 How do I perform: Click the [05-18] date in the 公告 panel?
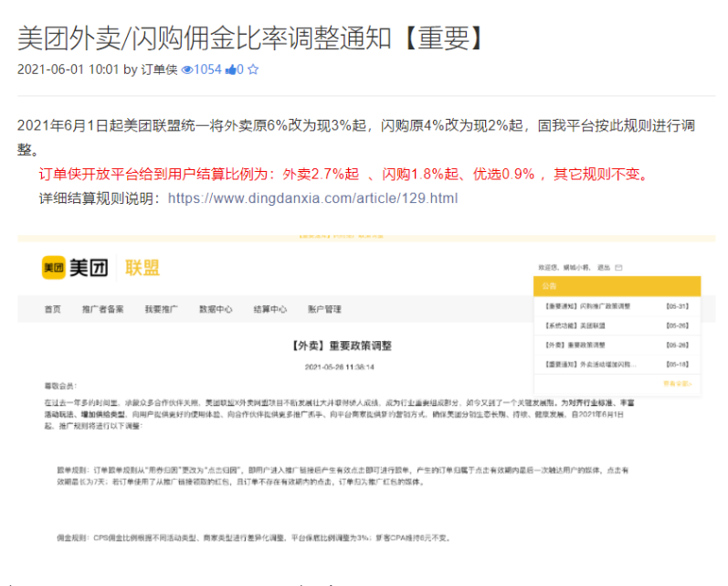678,365
